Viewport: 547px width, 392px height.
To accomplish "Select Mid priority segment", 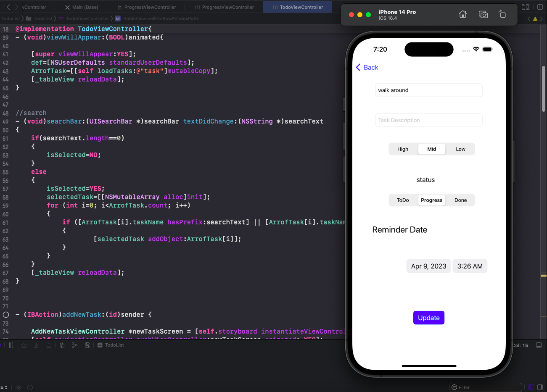I will (x=432, y=149).
